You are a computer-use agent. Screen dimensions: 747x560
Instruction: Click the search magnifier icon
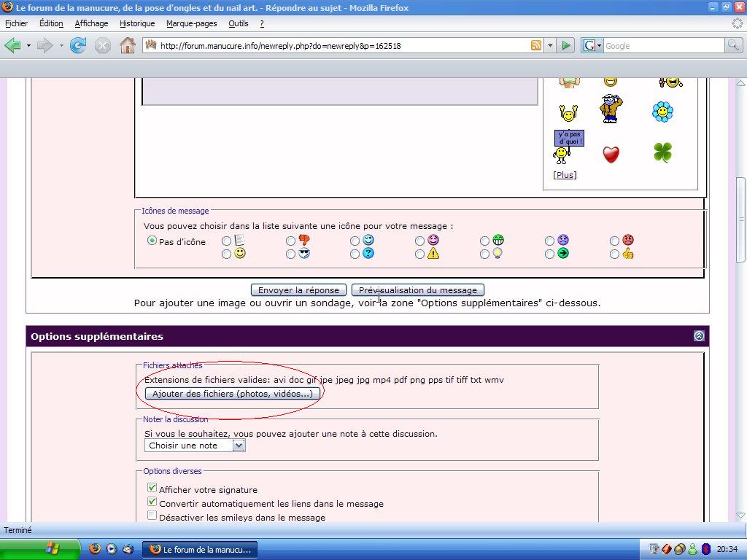pos(732,45)
